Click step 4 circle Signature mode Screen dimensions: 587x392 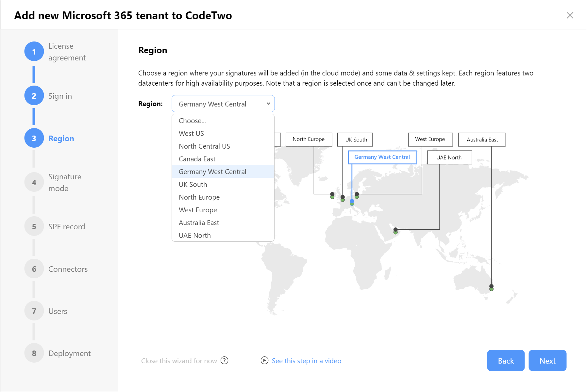tap(34, 182)
